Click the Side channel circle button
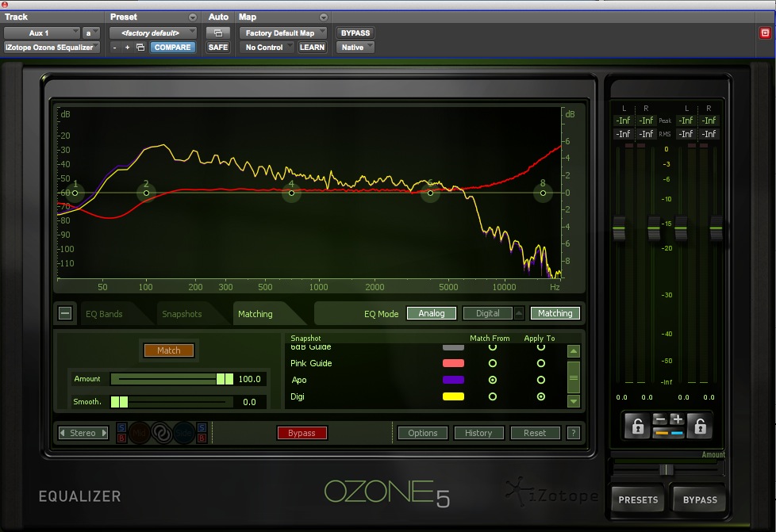Viewport: 776px width, 532px height. pyautogui.click(x=183, y=433)
